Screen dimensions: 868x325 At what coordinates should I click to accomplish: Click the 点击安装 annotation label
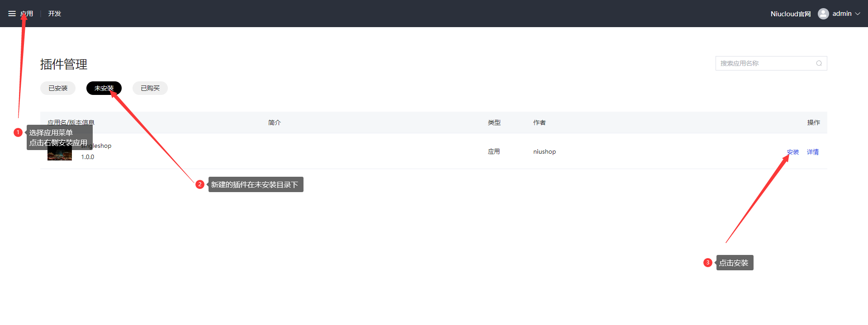(735, 263)
